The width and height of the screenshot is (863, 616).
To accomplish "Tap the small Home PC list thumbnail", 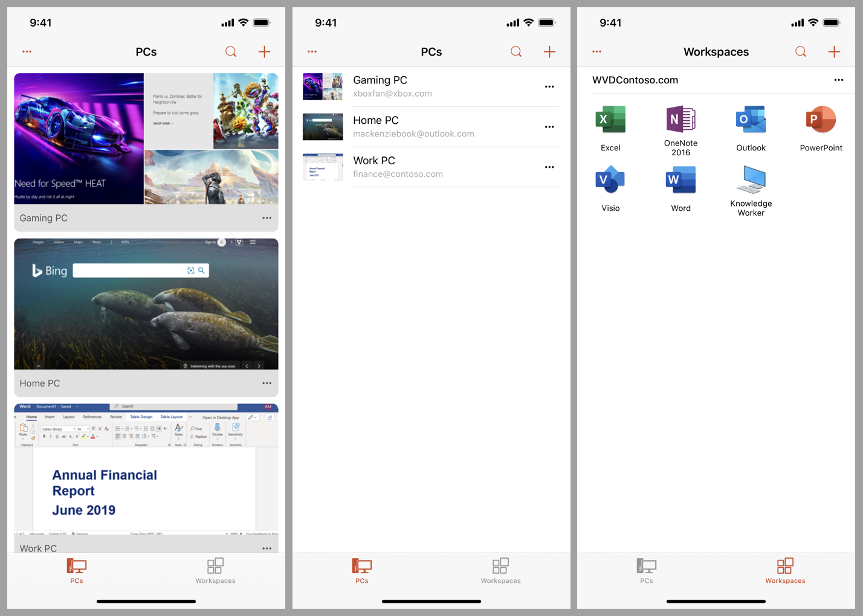I will point(323,127).
